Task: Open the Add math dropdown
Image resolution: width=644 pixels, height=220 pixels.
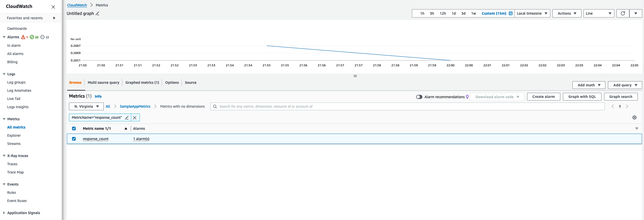Action: (589, 85)
